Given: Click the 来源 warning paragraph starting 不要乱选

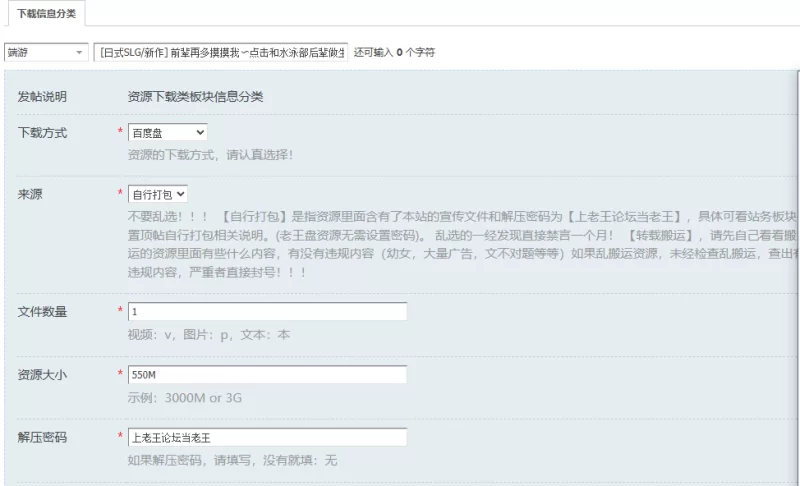Looking at the screenshot, I should [462, 244].
